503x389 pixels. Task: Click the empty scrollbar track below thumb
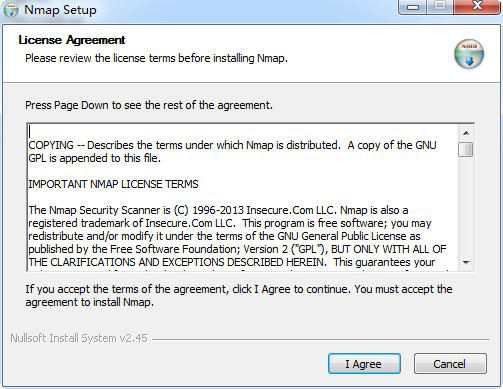click(466, 206)
